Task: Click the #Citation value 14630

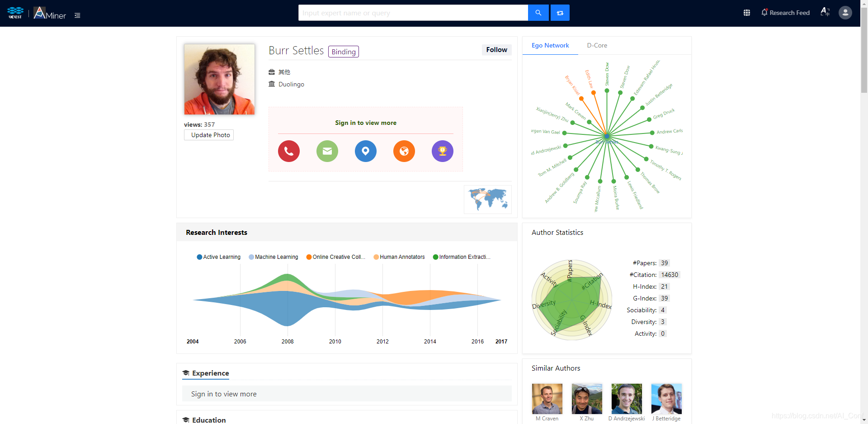Action: [670, 275]
